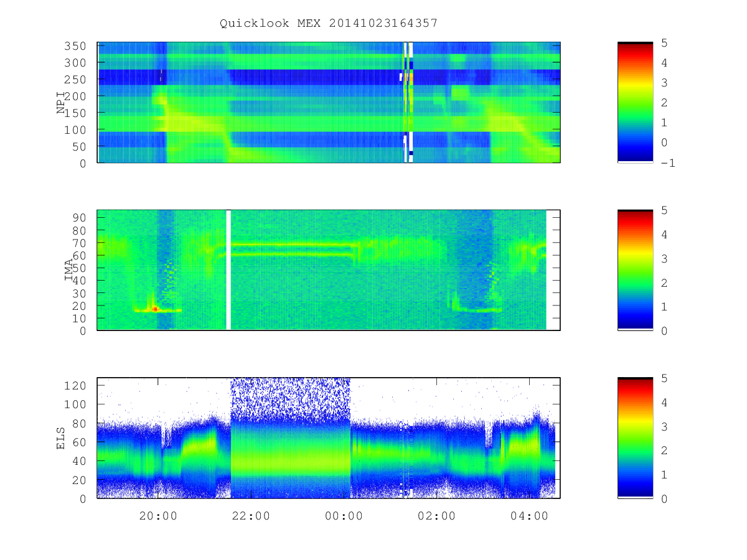This screenshot has height=560, width=747.
Task: Click the -1 label on NPI colorbar
Action: pyautogui.click(x=668, y=163)
